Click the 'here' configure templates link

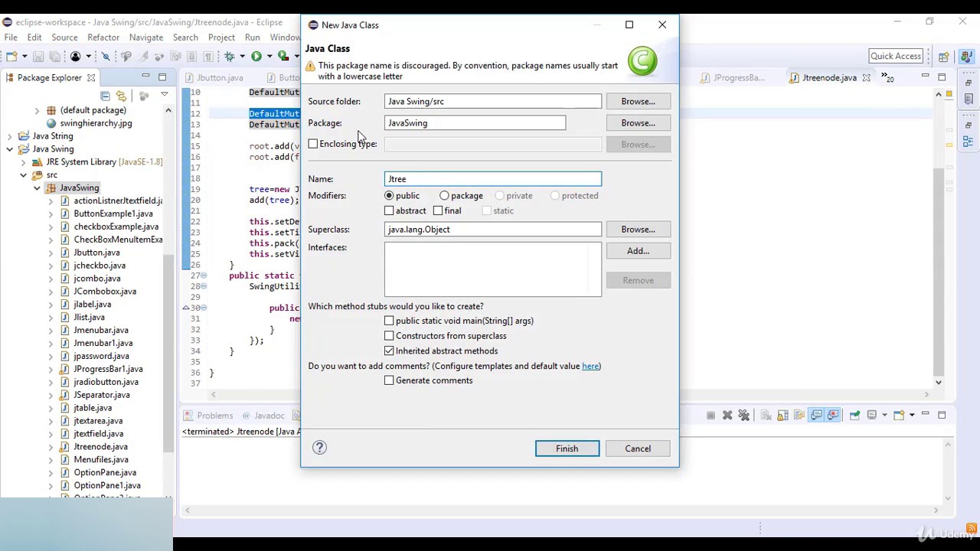pyautogui.click(x=590, y=366)
